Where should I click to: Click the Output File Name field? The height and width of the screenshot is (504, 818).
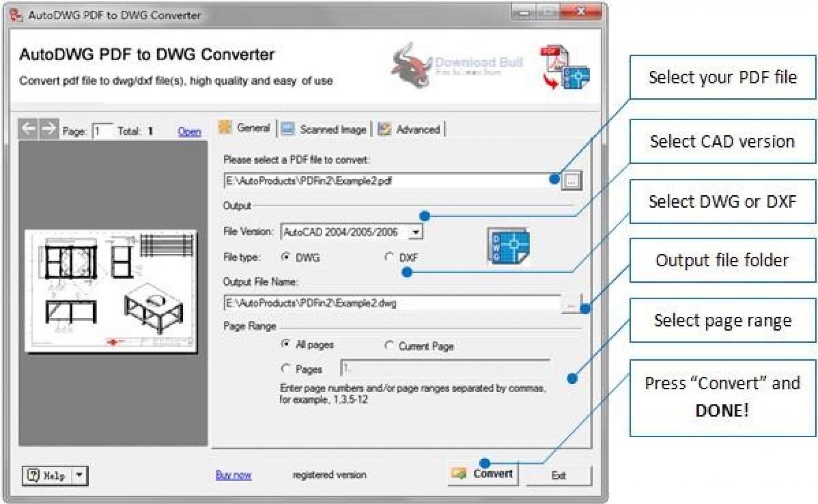pos(392,303)
